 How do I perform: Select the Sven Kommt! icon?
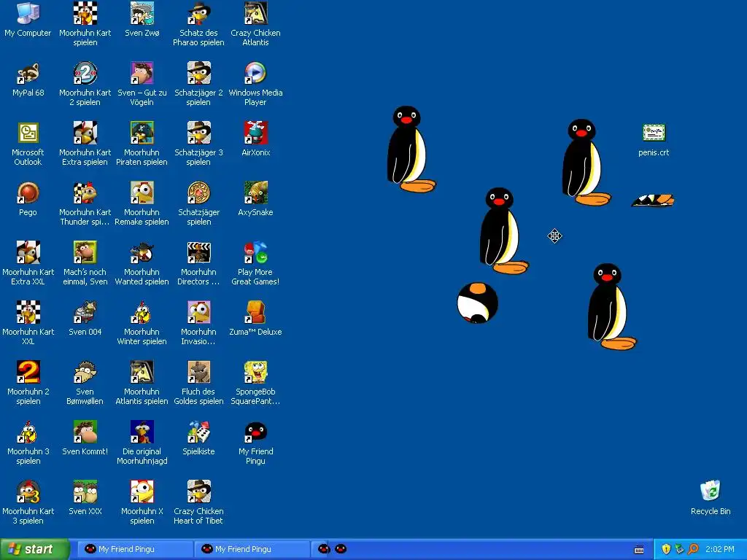point(85,432)
